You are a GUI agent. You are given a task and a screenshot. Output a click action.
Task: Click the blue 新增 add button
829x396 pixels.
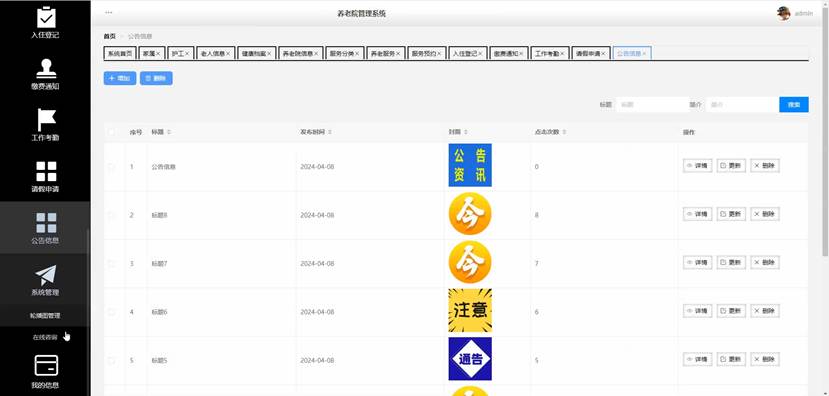(120, 78)
